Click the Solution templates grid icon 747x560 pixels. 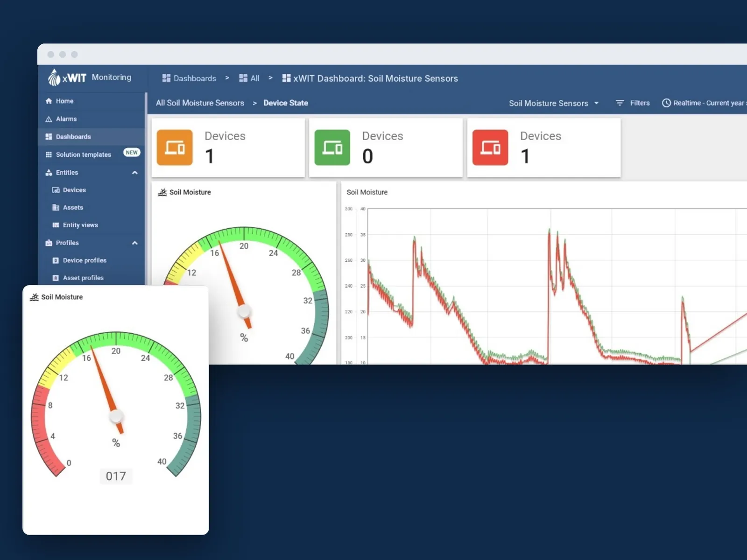49,154
